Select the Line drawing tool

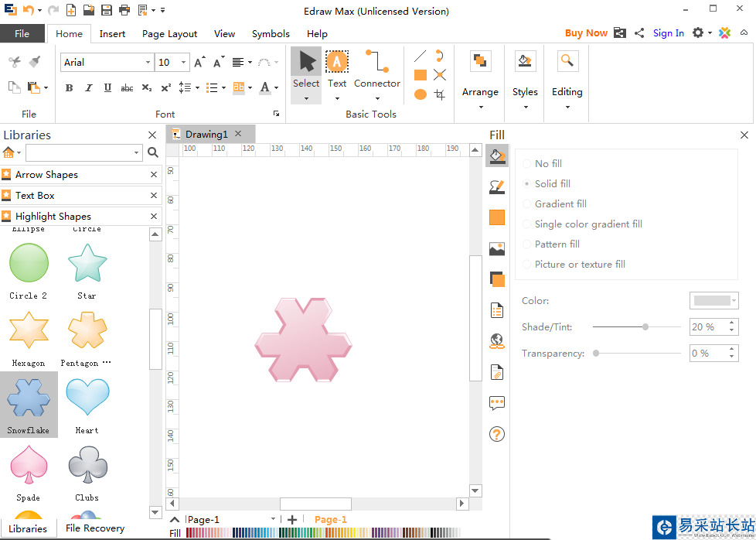coord(420,56)
